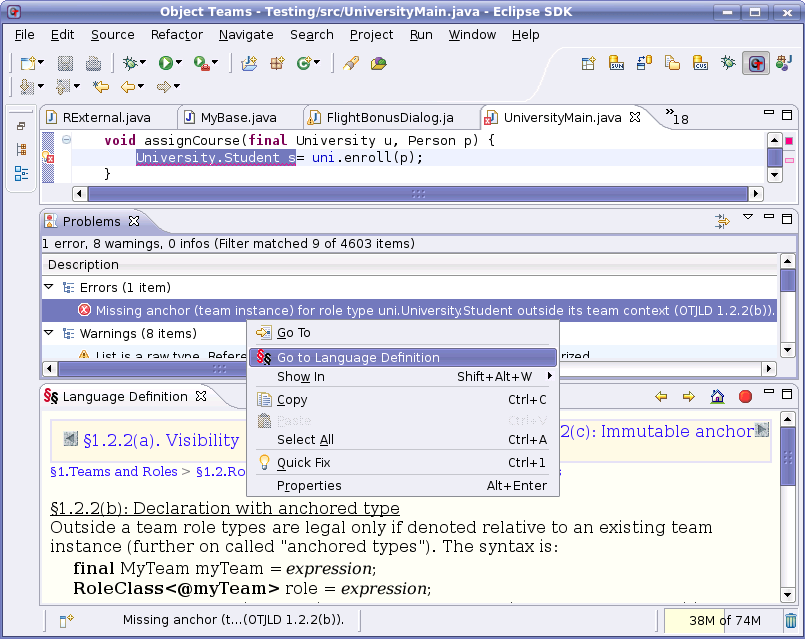This screenshot has width=805, height=639.
Task: Switch to the MyBase.java editor tab
Action: (238, 117)
